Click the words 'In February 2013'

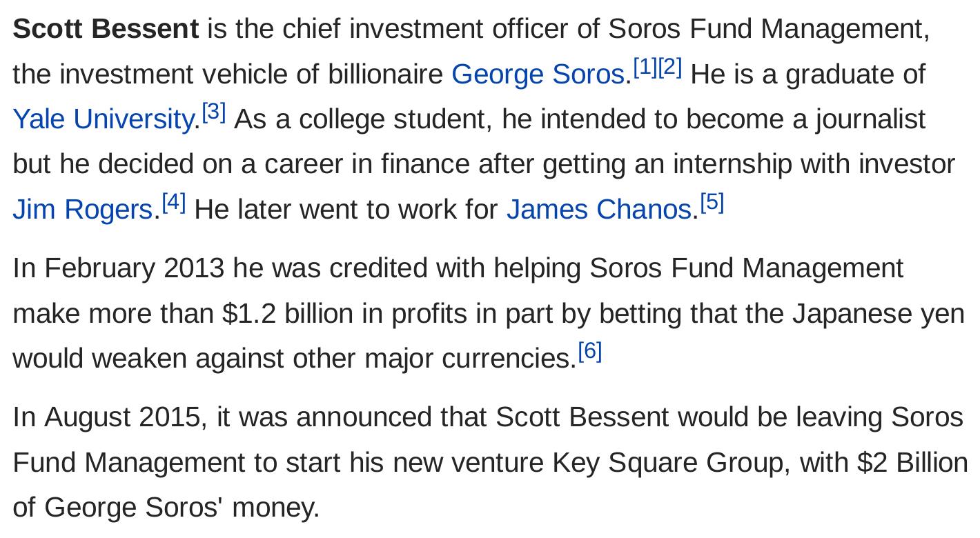pyautogui.click(x=118, y=268)
